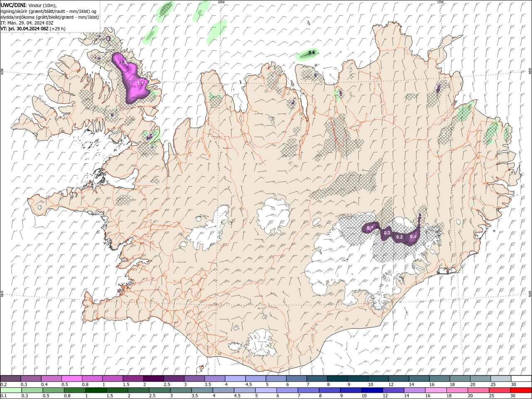Pick the medium green 0.5 rain-scale swatch
This screenshot has width=532, height=399.
(53, 390)
